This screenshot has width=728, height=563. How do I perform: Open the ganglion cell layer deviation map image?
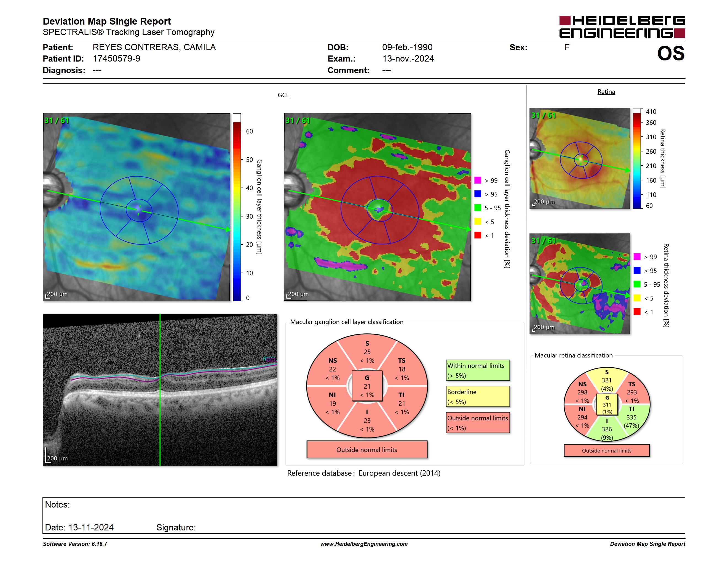377,207
